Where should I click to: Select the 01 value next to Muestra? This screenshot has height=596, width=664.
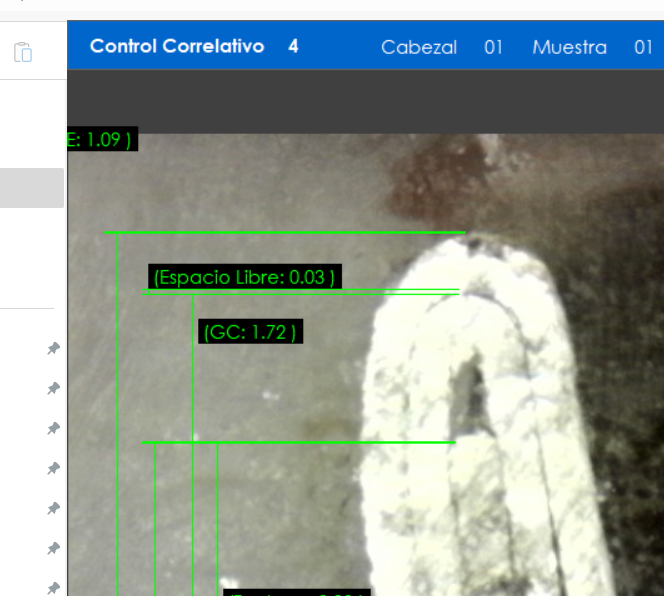643,47
